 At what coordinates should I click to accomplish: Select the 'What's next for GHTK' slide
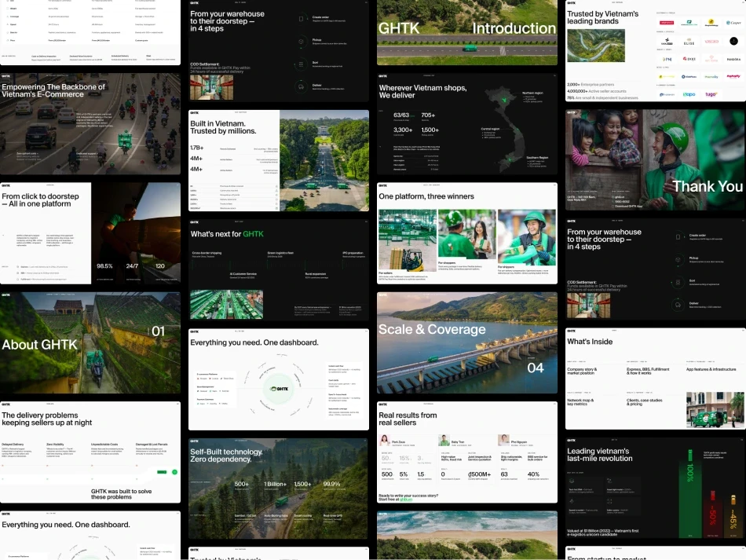click(278, 269)
